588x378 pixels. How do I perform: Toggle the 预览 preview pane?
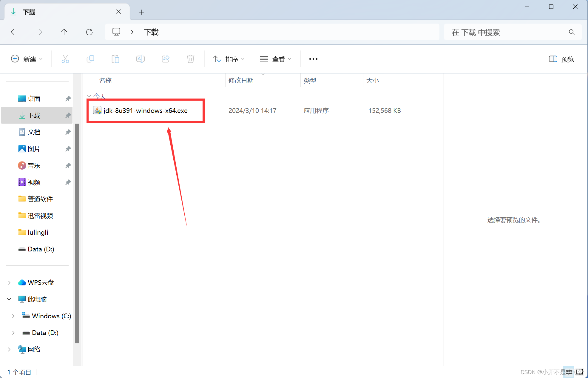pyautogui.click(x=561, y=59)
